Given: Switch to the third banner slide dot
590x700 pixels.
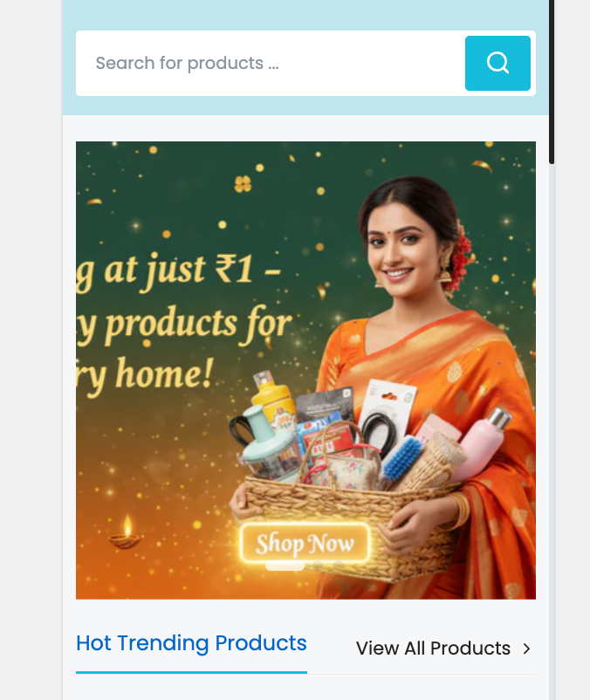Looking at the screenshot, I should tap(339, 566).
